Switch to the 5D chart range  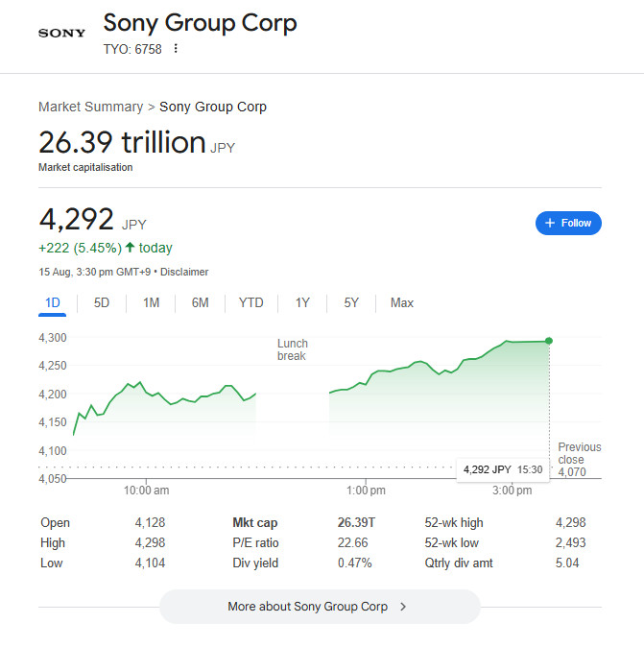[x=102, y=303]
